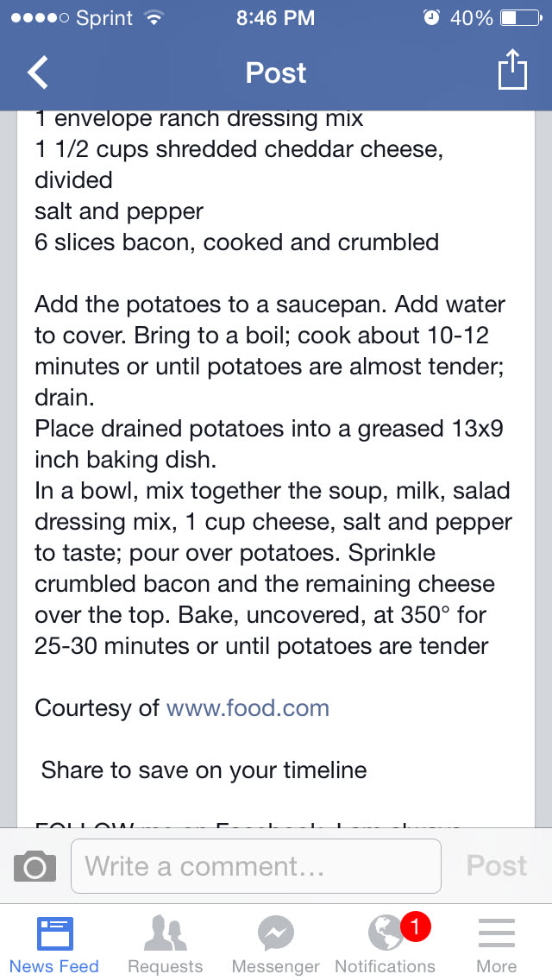The height and width of the screenshot is (980, 552).
Task: Follow the www.food.com link
Action: 248,708
